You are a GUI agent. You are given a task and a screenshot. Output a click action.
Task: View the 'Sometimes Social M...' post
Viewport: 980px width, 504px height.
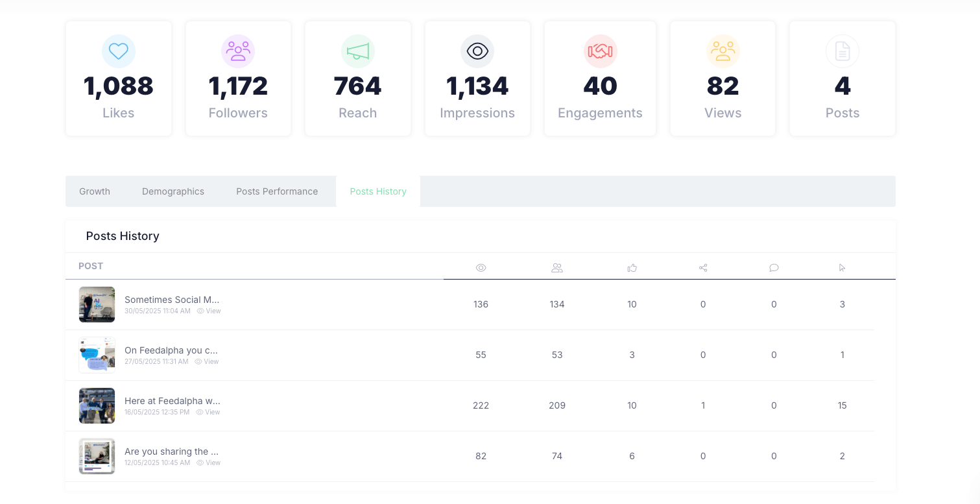coord(209,311)
